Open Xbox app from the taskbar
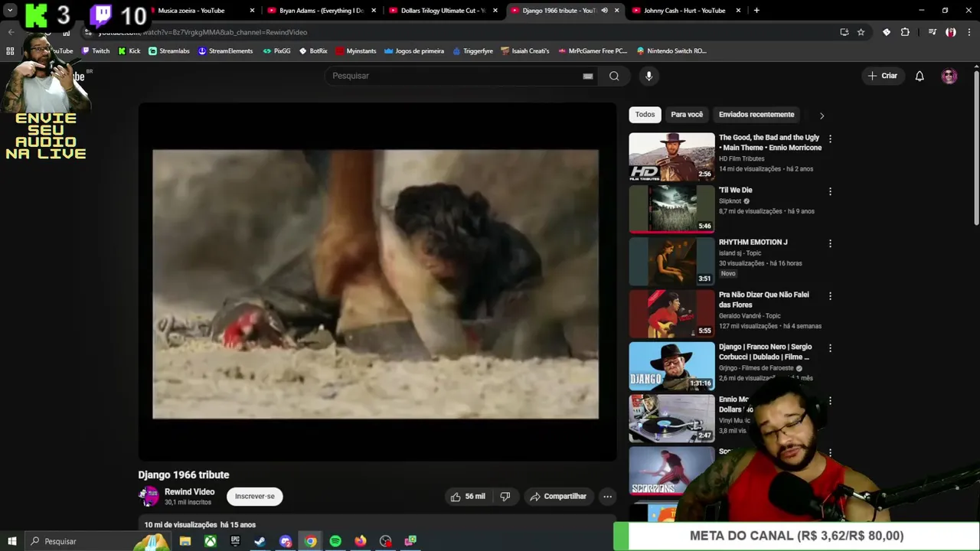Image resolution: width=980 pixels, height=551 pixels. [x=209, y=541]
